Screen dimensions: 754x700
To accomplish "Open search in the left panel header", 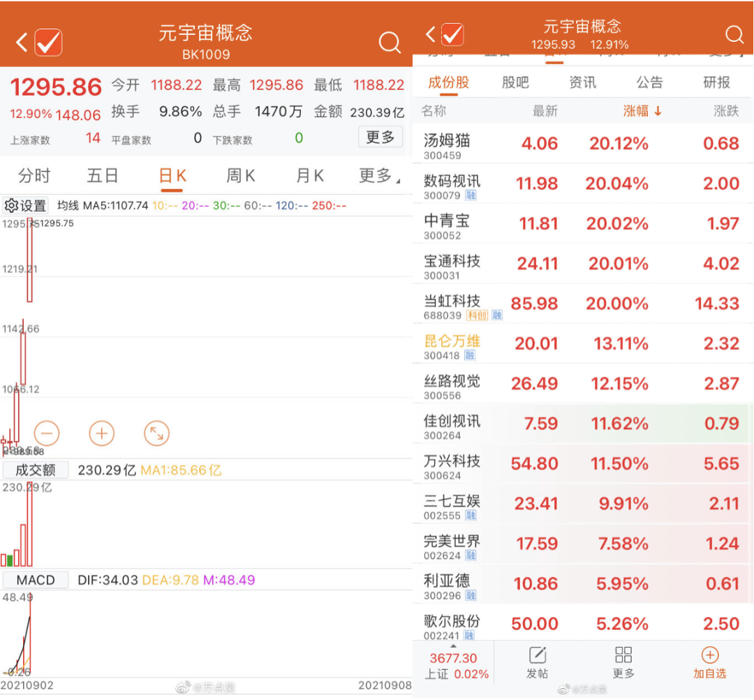I will coord(390,43).
